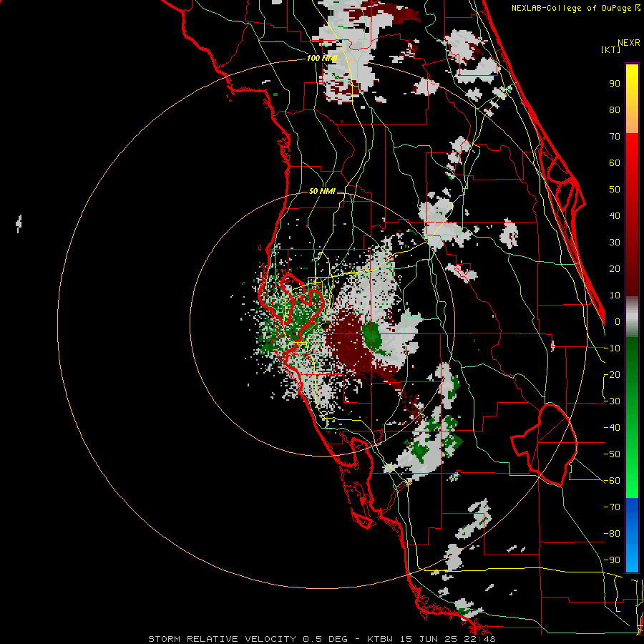Pick the light blue segment near -90
The height and width of the screenshot is (644, 644).
pos(632,559)
